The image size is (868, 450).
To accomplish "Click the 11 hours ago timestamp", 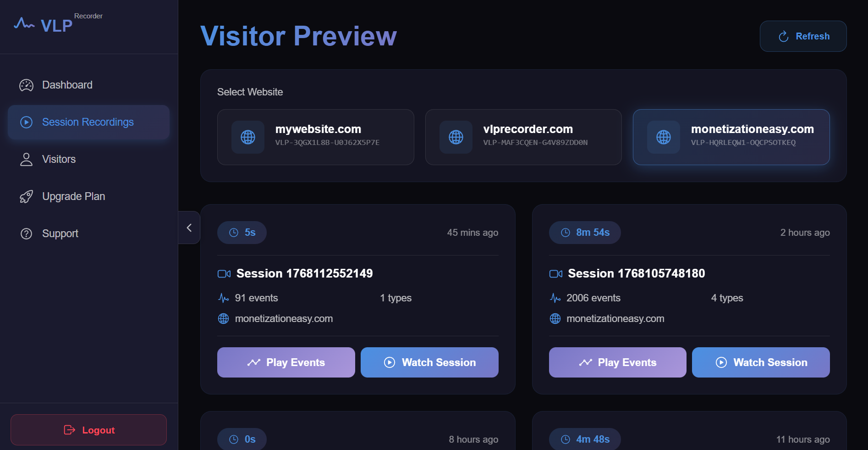I will pos(803,439).
